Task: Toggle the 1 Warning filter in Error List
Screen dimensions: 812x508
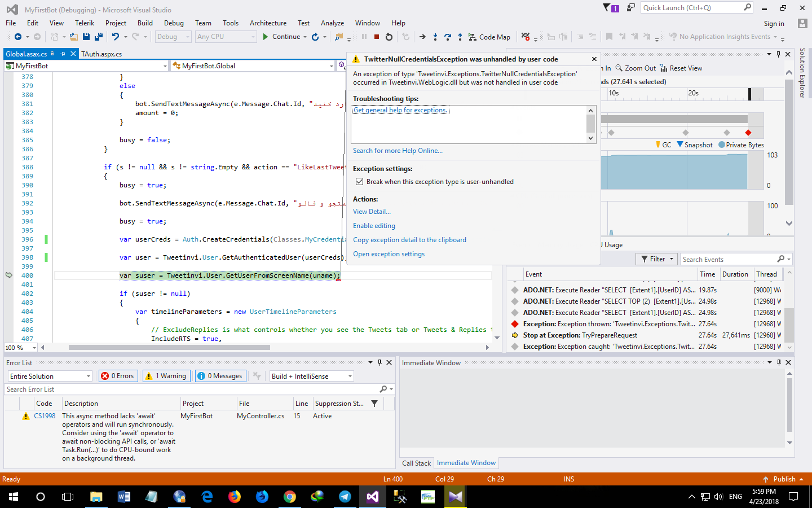Action: 166,375
